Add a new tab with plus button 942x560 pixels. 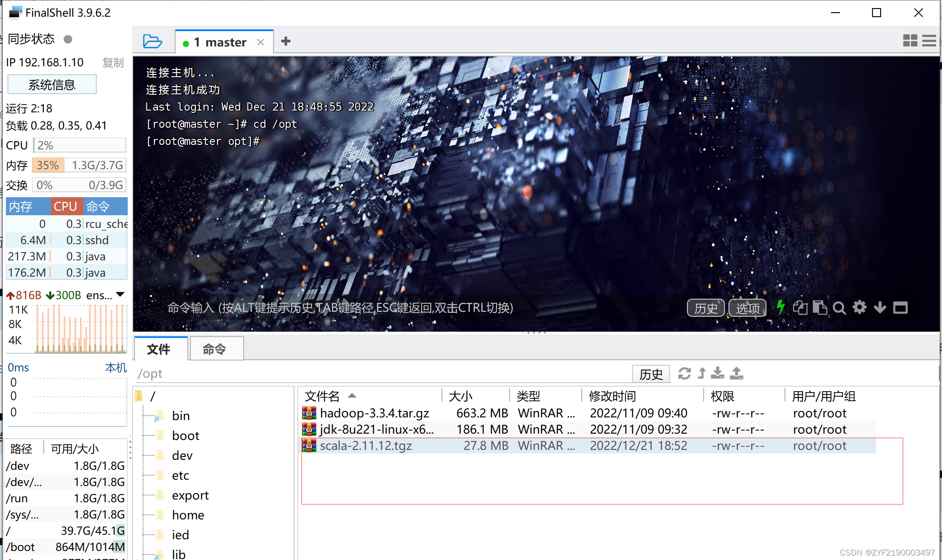[286, 42]
